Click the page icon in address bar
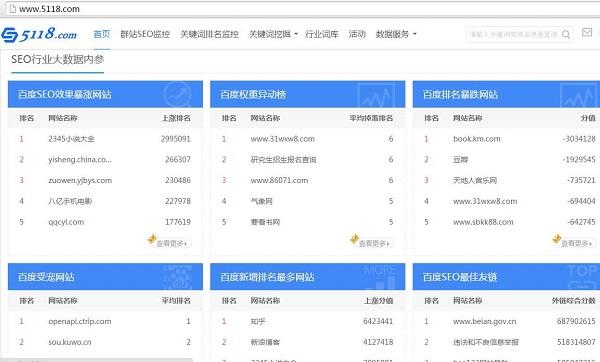The height and width of the screenshot is (362, 600). tap(13, 8)
